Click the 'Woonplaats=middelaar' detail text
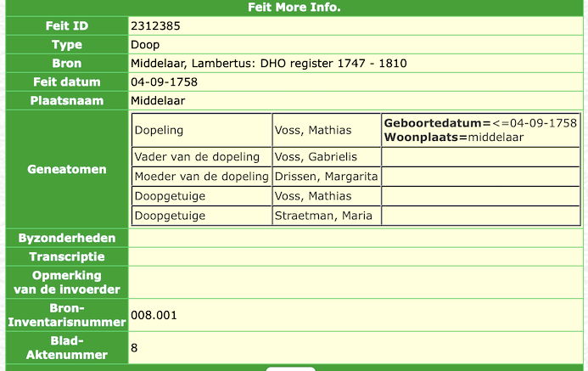Viewport: 588px width, 371px height. click(x=454, y=137)
